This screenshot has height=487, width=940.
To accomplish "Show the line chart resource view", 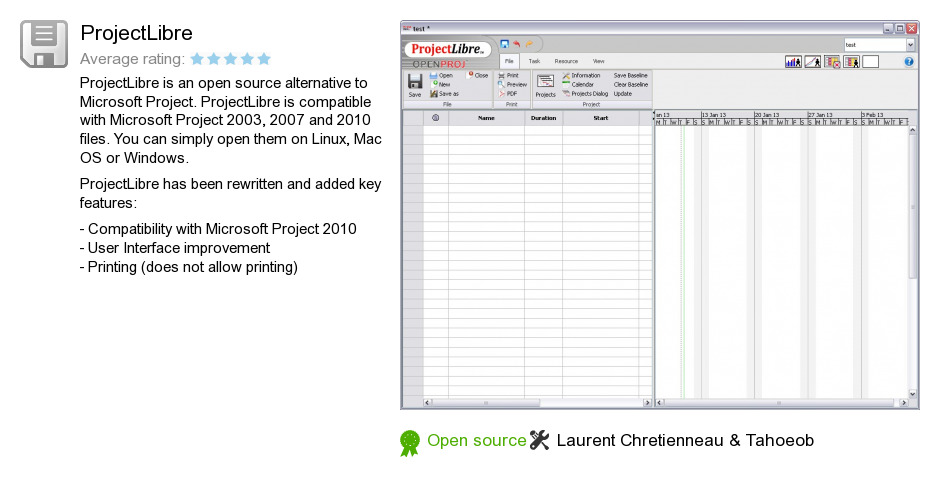I will click(x=812, y=62).
